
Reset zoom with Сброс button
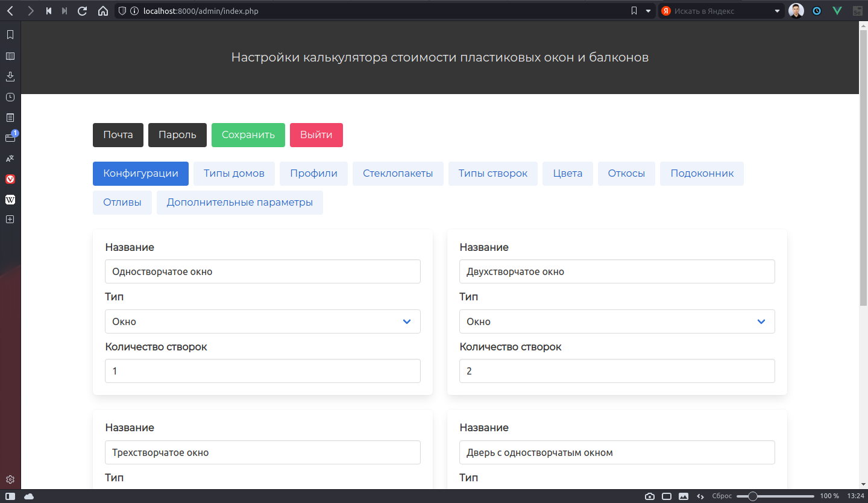pyautogui.click(x=722, y=496)
